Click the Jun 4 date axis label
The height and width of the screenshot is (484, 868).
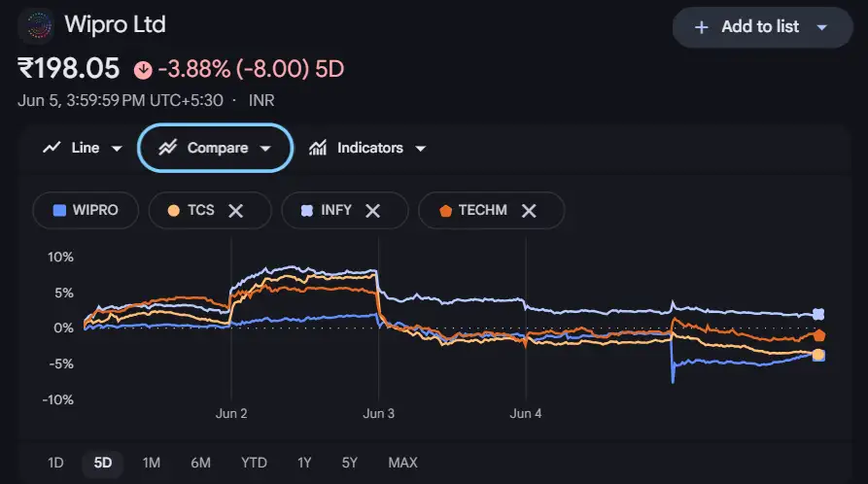525,414
